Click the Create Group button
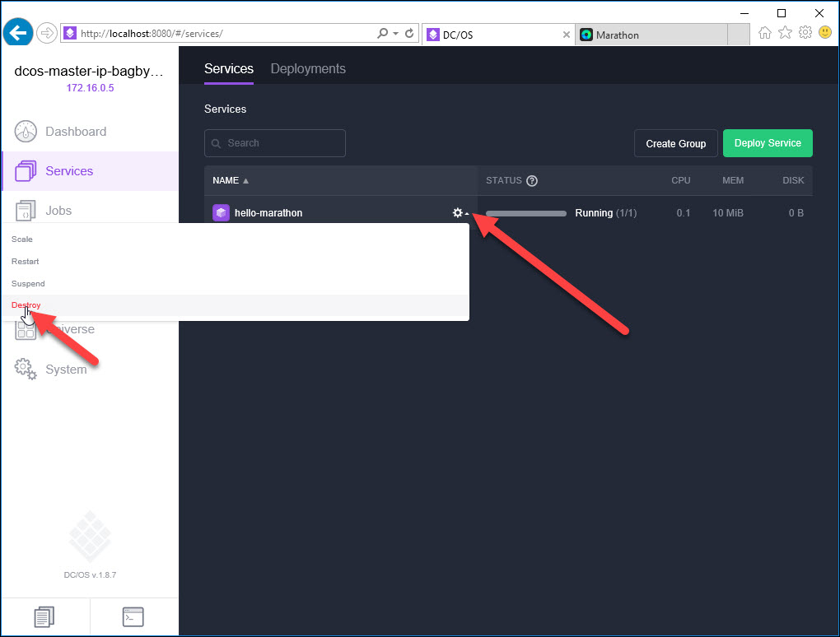840x637 pixels. [x=675, y=143]
